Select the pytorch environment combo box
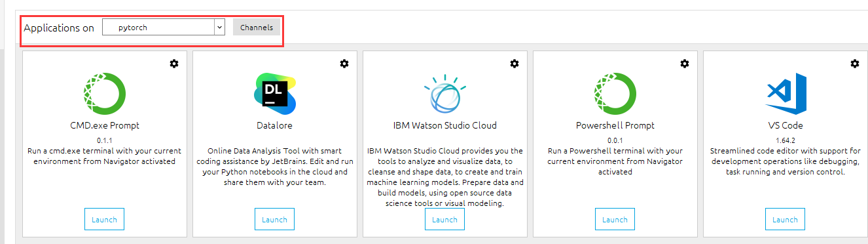Image resolution: width=868 pixels, height=244 pixels. 164,28
